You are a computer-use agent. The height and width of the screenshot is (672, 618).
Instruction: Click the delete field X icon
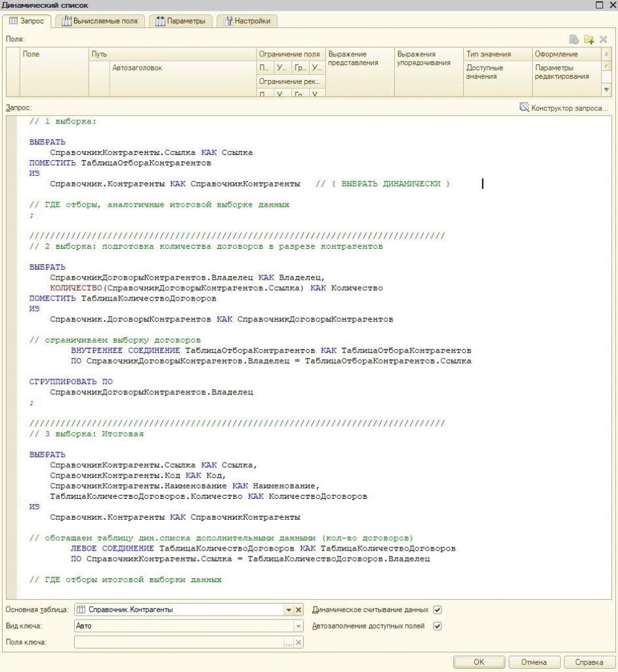tap(604, 39)
